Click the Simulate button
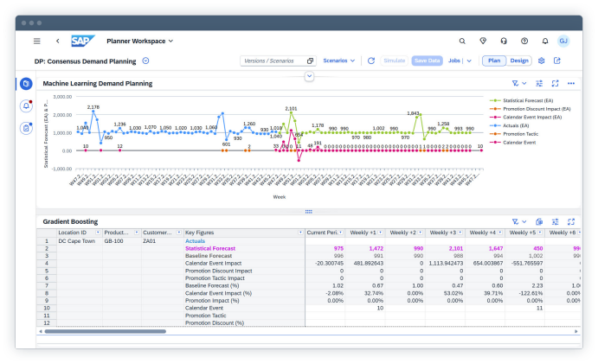The image size is (598, 364). pos(395,61)
